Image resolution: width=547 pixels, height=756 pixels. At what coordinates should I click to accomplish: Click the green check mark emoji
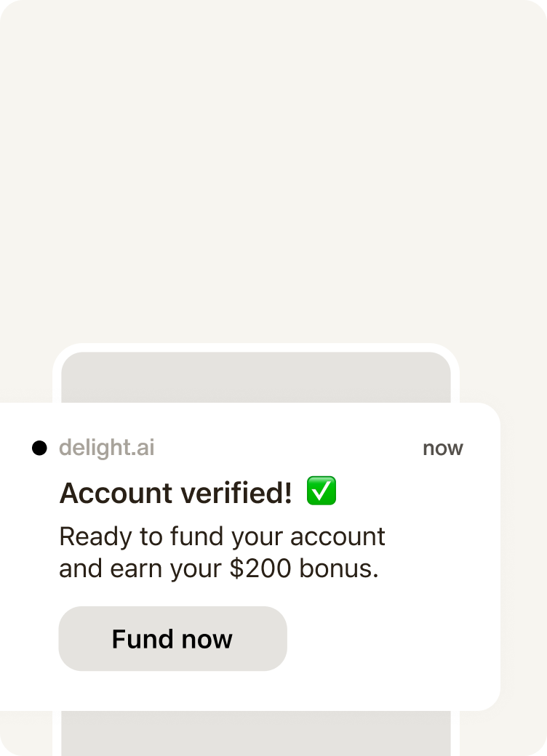(321, 491)
